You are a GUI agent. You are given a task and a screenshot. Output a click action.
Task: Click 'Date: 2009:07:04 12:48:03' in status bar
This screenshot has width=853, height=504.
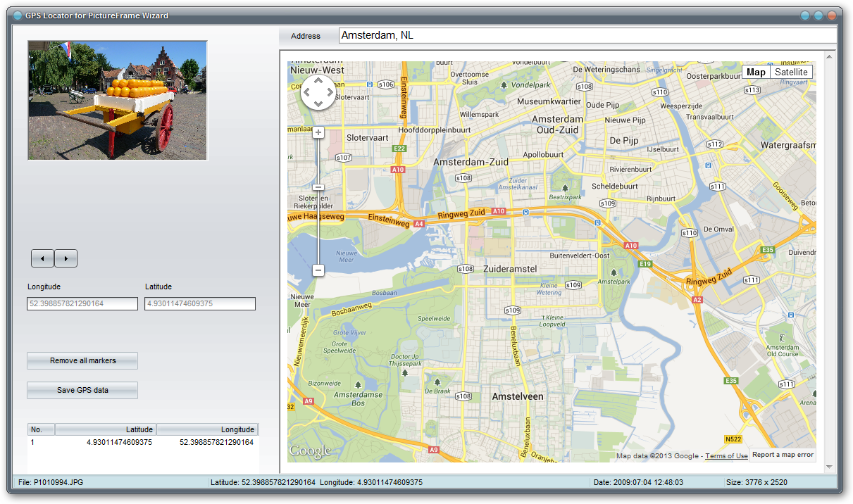click(x=637, y=482)
